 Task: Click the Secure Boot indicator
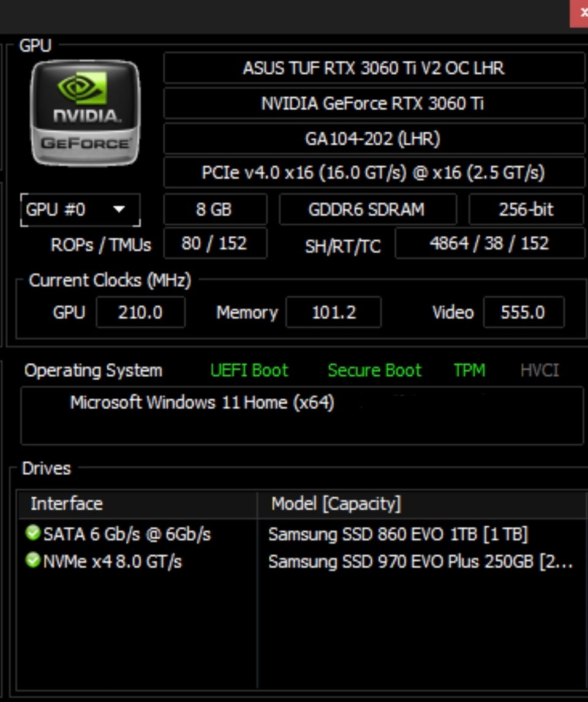click(x=374, y=371)
